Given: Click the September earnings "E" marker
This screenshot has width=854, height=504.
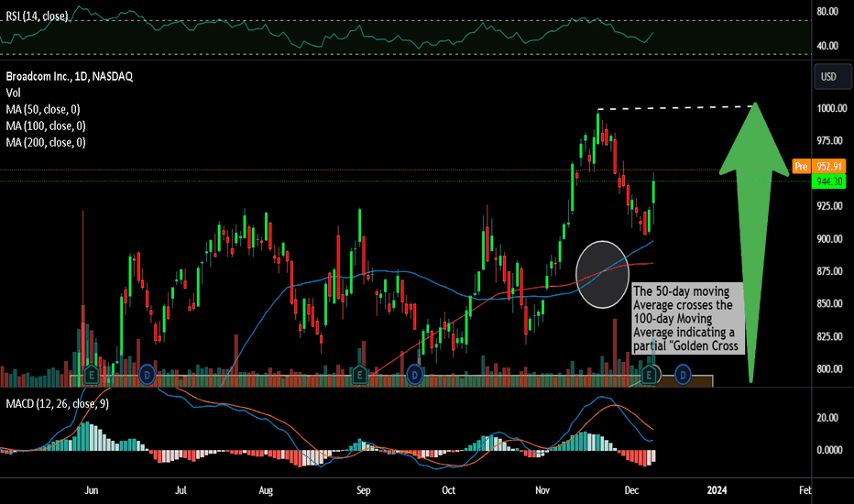Looking at the screenshot, I should point(359,375).
